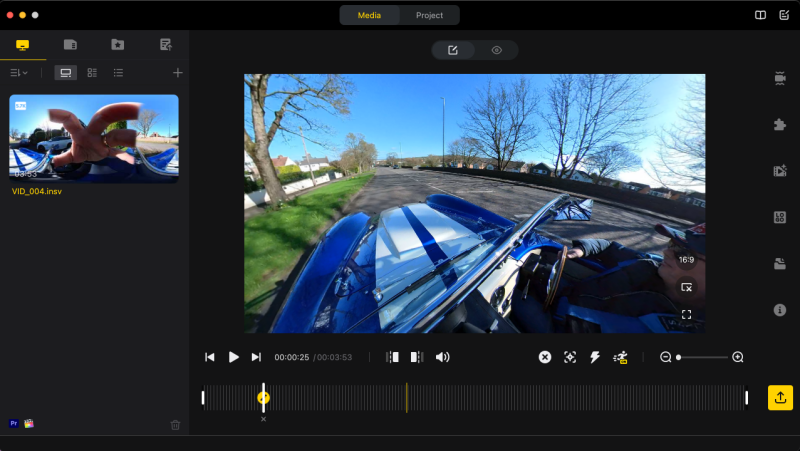Zoom in on the timeline

tap(738, 357)
